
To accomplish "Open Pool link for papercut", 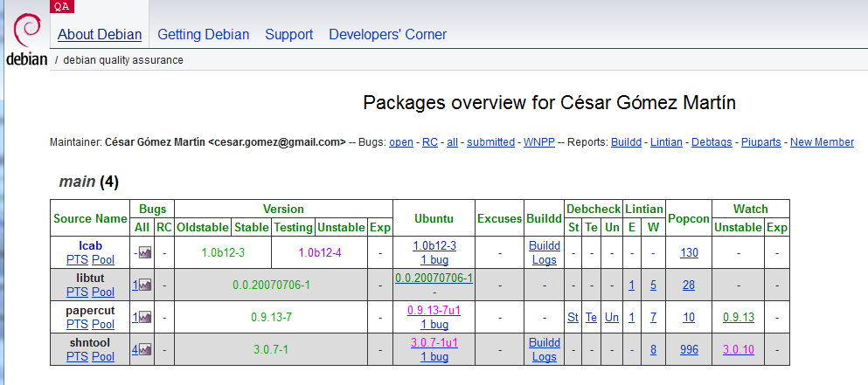I will (103, 324).
